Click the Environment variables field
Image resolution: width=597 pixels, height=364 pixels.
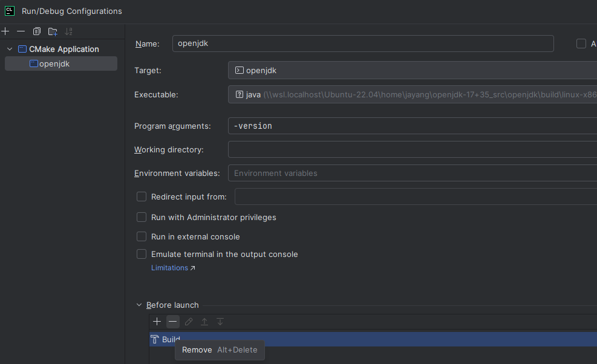413,173
